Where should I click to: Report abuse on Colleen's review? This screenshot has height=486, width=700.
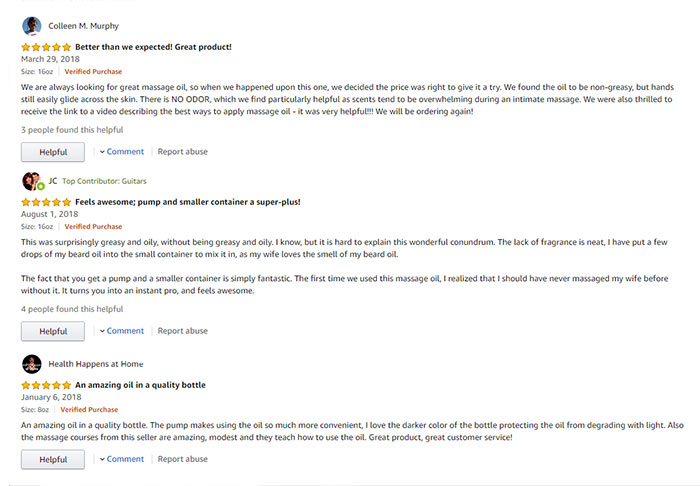(x=183, y=152)
